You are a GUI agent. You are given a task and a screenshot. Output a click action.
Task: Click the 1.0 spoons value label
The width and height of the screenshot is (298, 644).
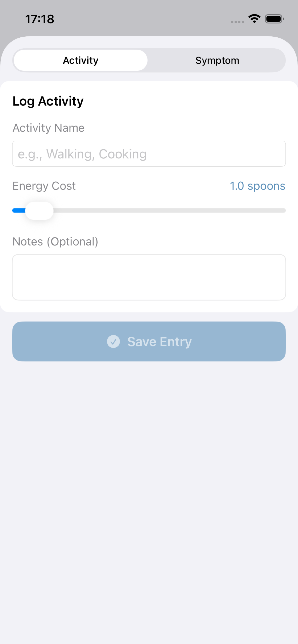[257, 186]
